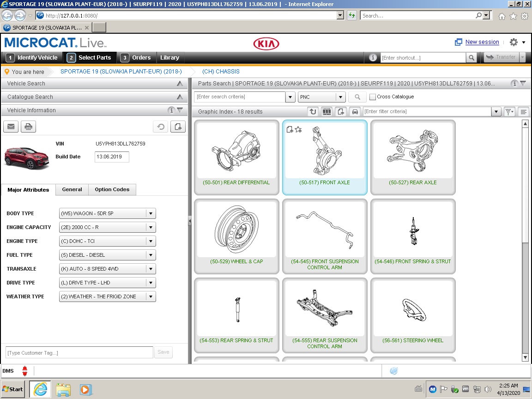Click the Vehicle Information info icon

[x=171, y=110]
